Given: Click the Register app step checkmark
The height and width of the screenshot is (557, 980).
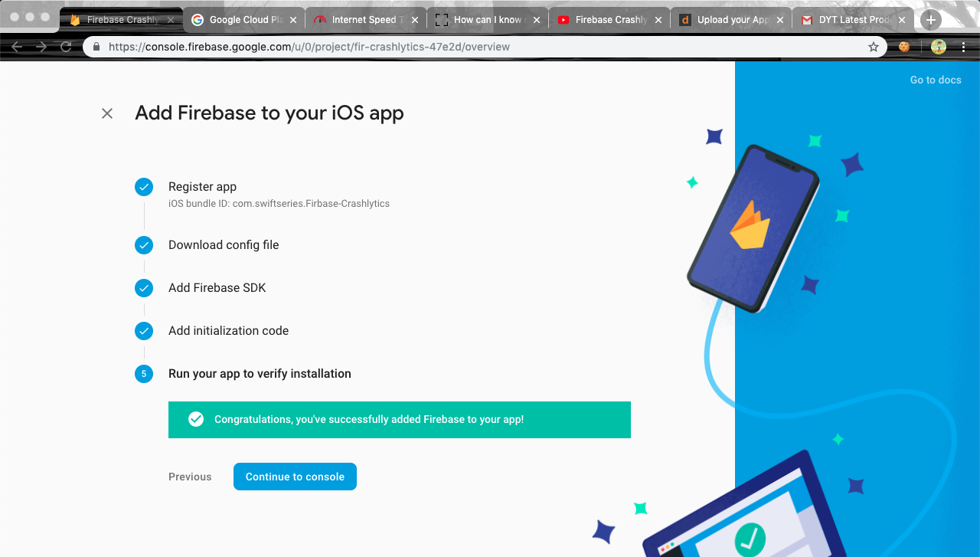Looking at the screenshot, I should point(144,187).
